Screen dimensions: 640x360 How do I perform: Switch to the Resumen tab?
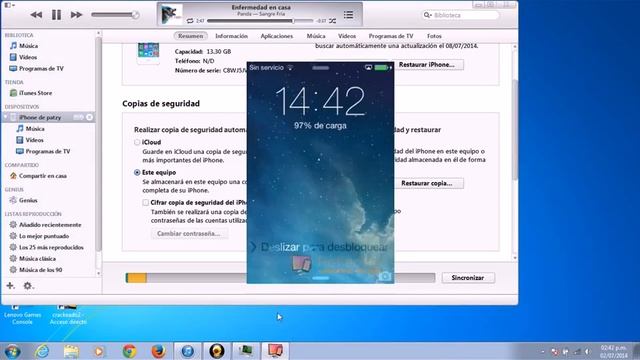[190, 36]
